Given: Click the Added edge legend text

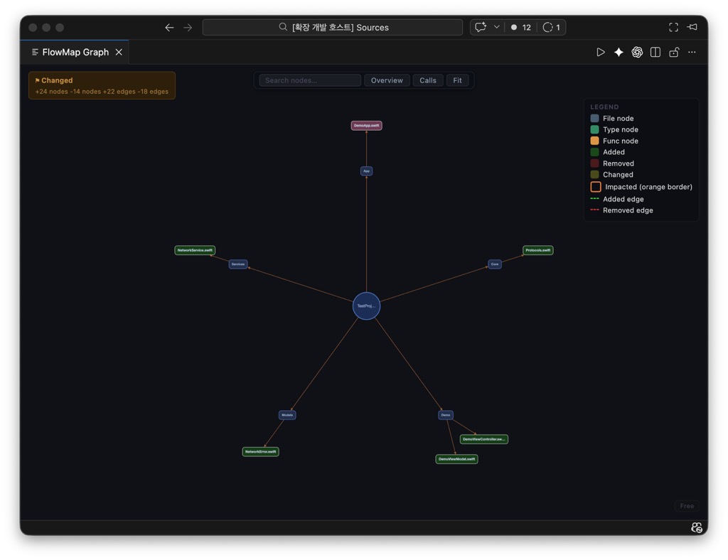Looking at the screenshot, I should click(623, 199).
